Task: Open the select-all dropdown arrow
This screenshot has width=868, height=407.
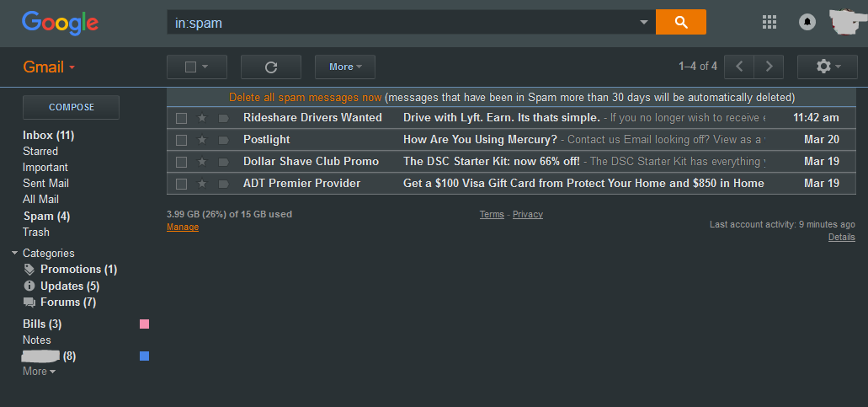Action: (x=205, y=67)
